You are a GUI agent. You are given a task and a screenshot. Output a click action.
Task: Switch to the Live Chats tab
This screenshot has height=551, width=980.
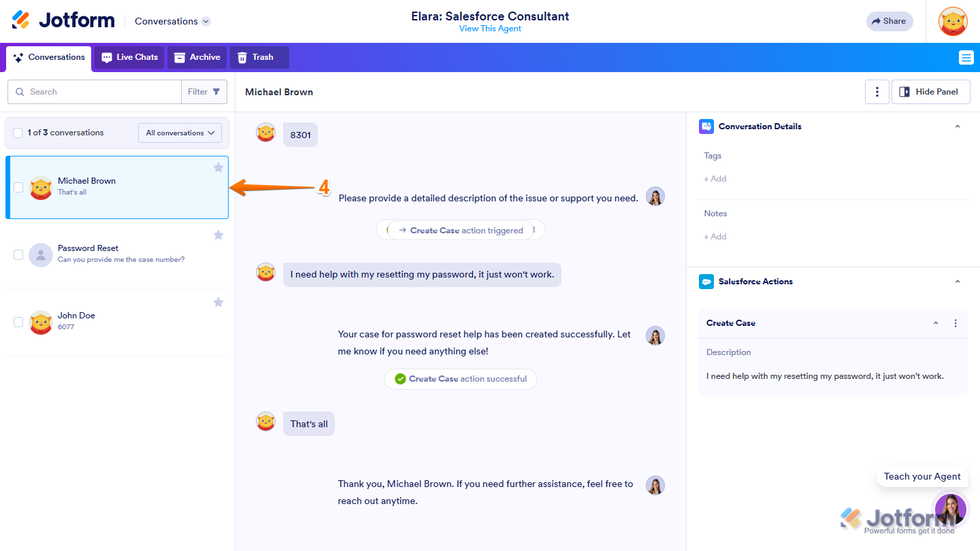(x=129, y=57)
